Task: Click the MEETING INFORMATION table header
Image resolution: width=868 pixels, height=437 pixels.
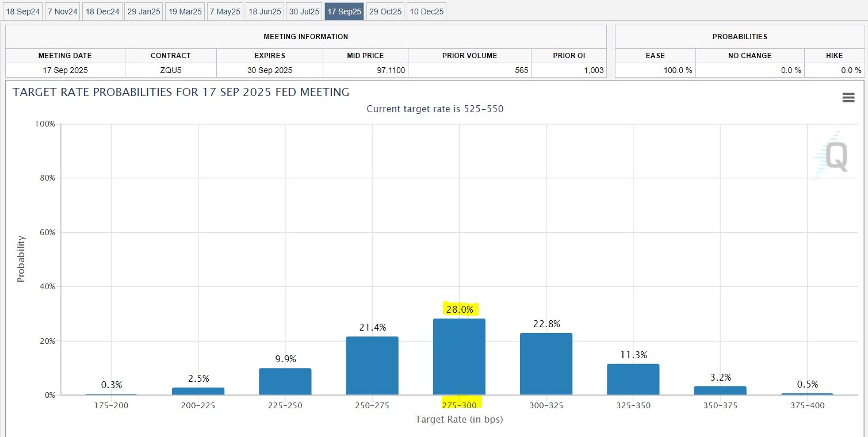Action: point(306,37)
